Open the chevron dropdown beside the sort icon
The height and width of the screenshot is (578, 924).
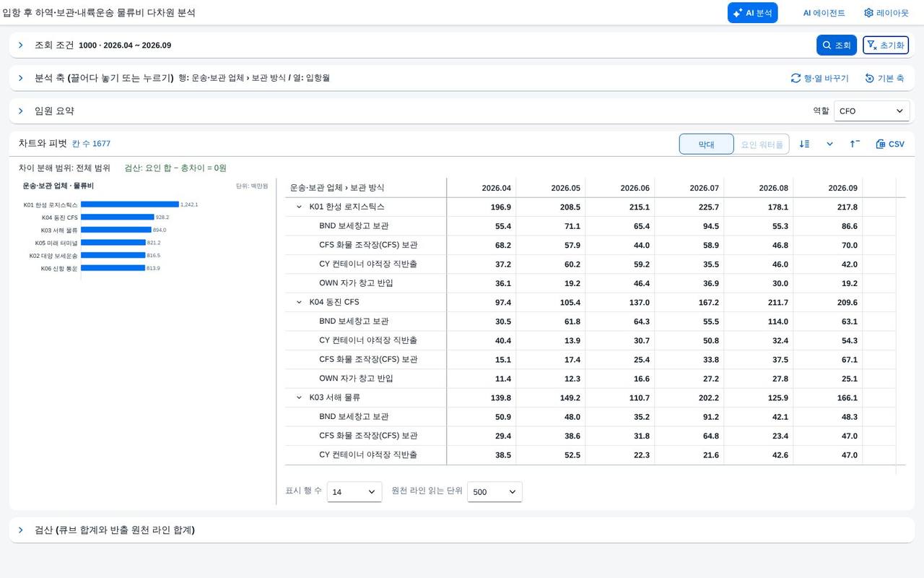click(830, 144)
